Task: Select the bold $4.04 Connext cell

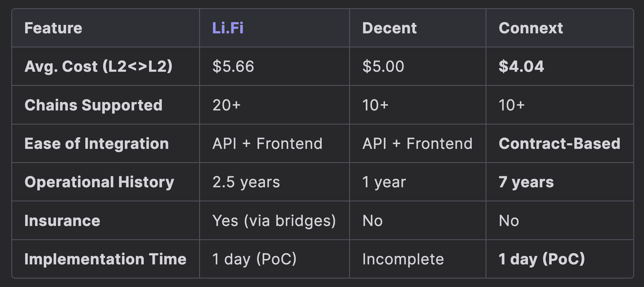Action: (521, 67)
